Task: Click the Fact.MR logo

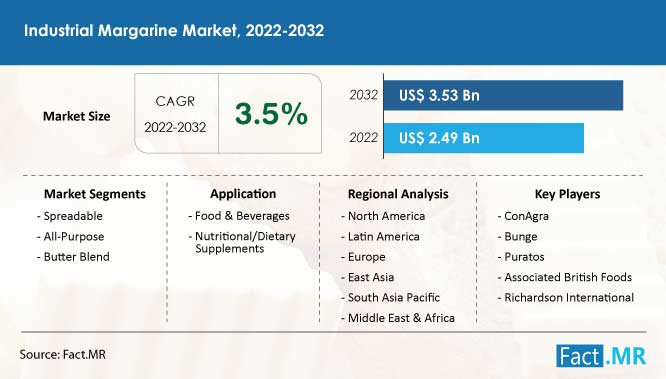Action: click(x=601, y=356)
